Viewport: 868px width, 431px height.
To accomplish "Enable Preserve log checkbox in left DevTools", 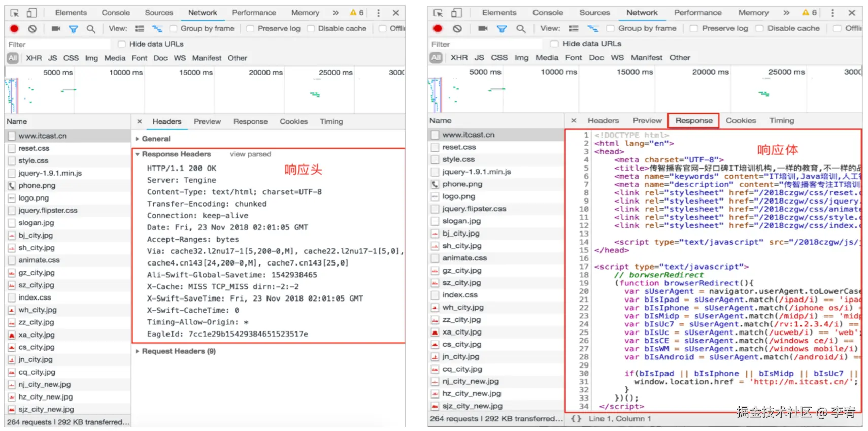I will (x=250, y=29).
